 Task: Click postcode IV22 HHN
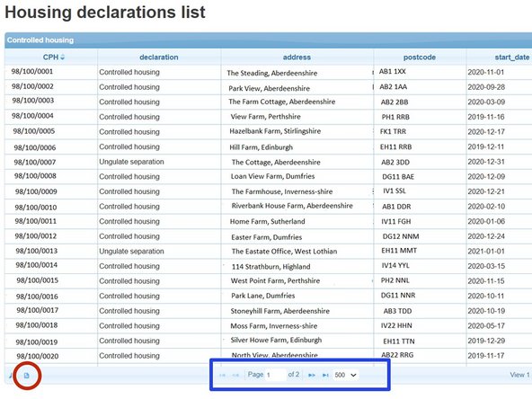(x=396, y=325)
